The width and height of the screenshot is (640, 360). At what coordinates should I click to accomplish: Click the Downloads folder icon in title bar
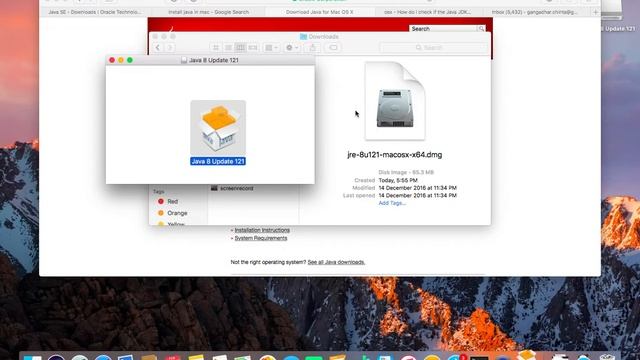(x=303, y=37)
